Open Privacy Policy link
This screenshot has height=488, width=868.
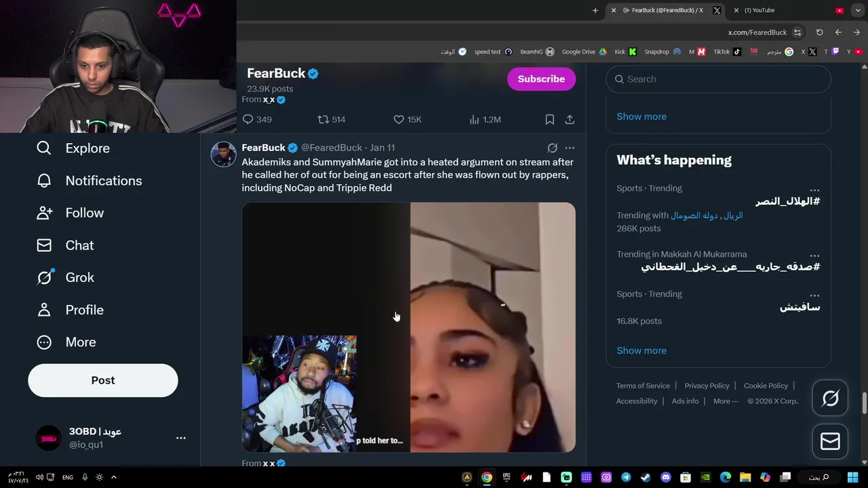pos(707,386)
